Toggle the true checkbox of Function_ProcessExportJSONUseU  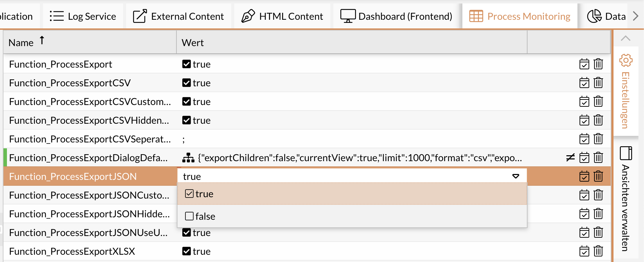186,233
